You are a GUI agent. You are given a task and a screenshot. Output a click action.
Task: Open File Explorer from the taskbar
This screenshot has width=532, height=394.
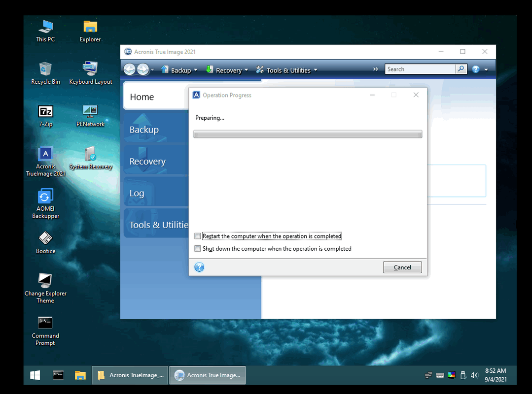(x=80, y=375)
